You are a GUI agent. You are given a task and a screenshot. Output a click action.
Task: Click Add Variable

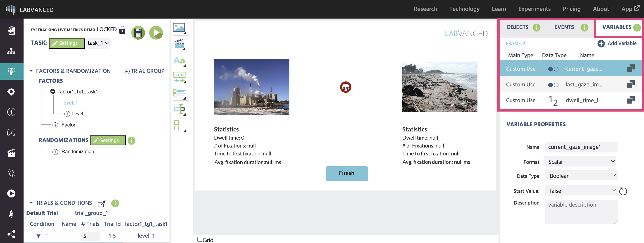click(x=617, y=43)
